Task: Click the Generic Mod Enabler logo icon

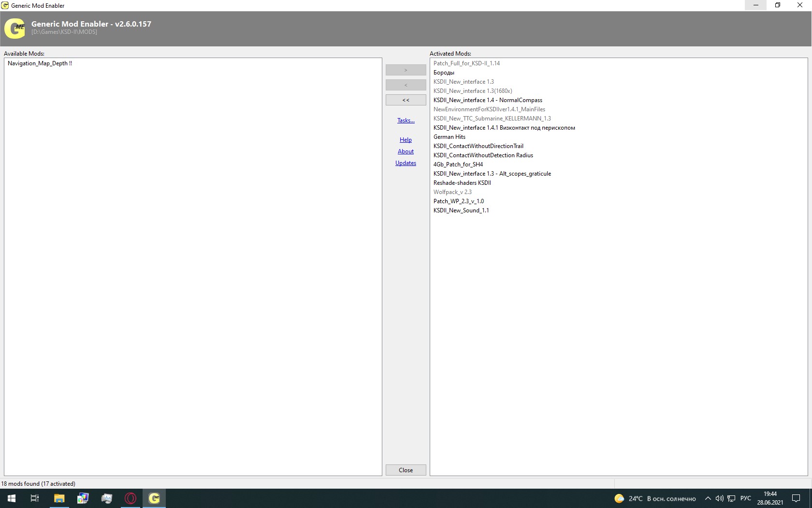Action: [x=14, y=29]
